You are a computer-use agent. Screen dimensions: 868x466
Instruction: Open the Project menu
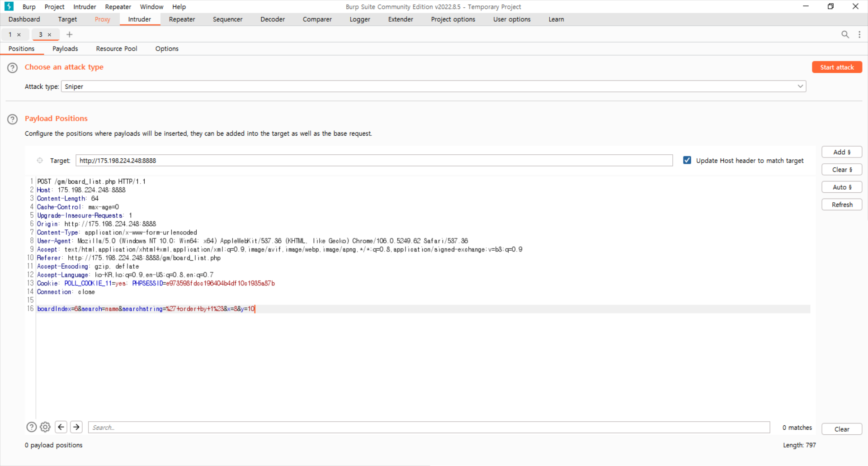tap(55, 7)
